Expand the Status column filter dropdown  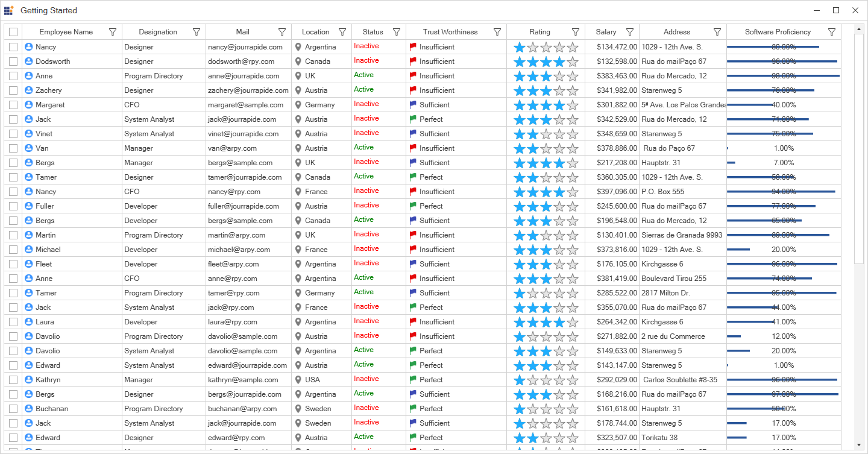[x=397, y=32]
